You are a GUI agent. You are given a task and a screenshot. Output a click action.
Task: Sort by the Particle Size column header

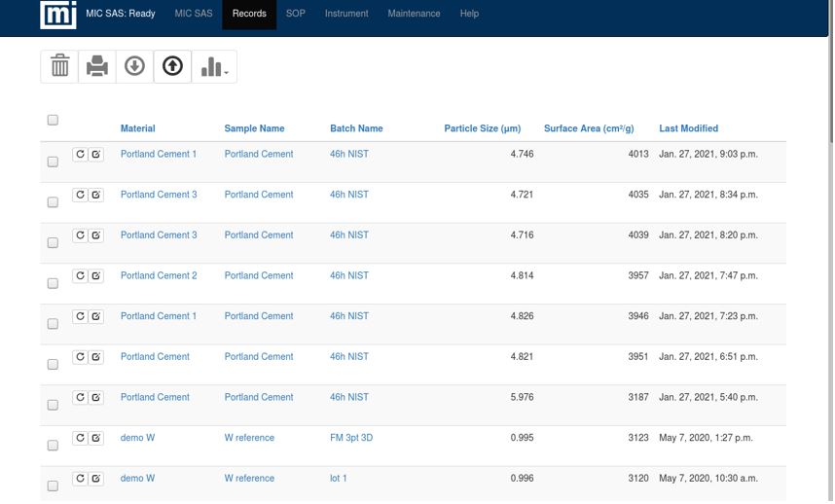[482, 128]
